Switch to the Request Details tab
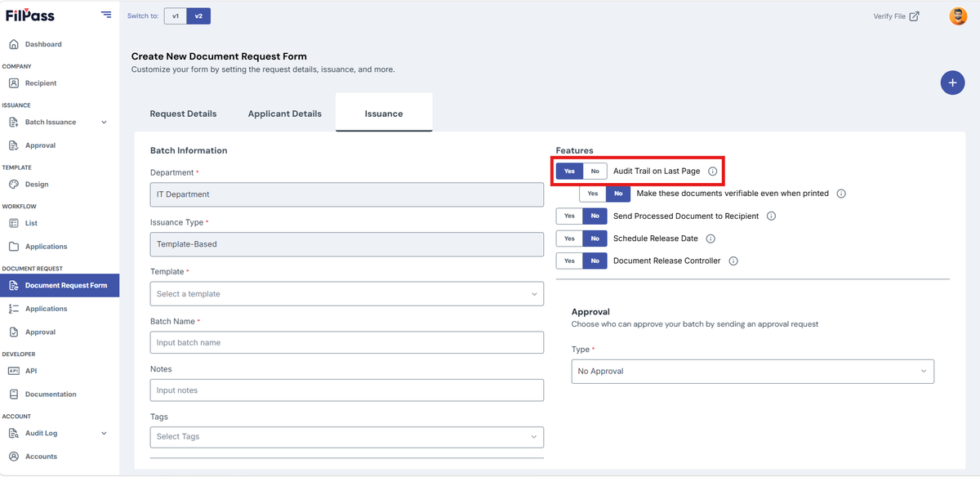This screenshot has height=477, width=980. click(x=183, y=114)
